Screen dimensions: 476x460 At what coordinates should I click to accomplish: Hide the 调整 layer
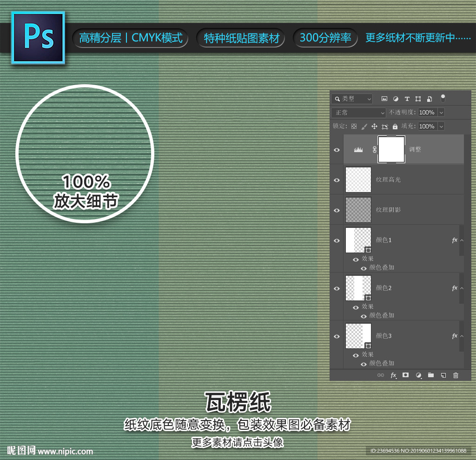337,150
